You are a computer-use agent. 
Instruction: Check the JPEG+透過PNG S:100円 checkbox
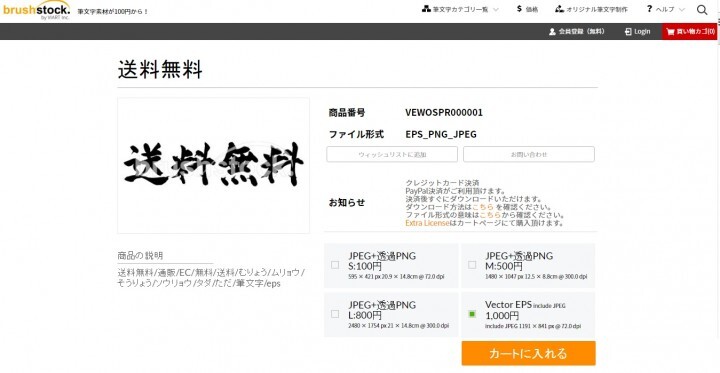tap(335, 265)
